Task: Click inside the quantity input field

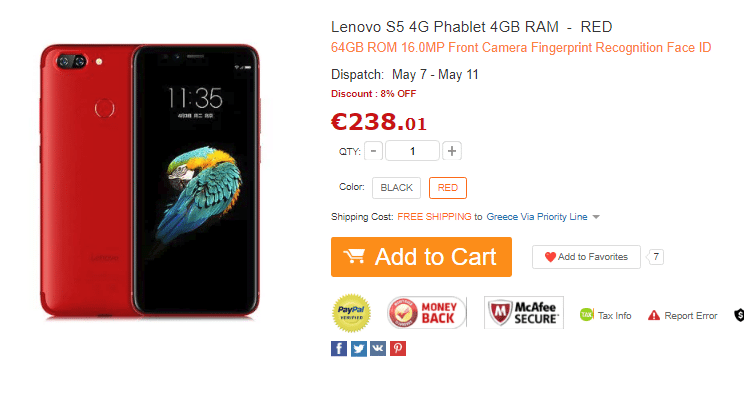Action: [412, 151]
